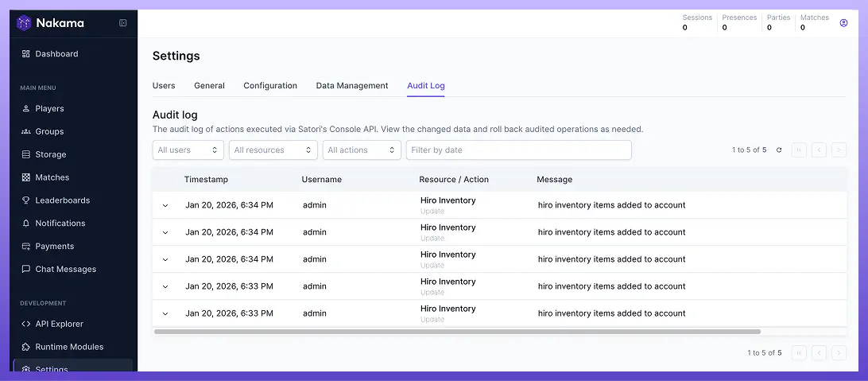This screenshot has width=868, height=381.
Task: Switch to the Data Management tab
Action: (352, 86)
